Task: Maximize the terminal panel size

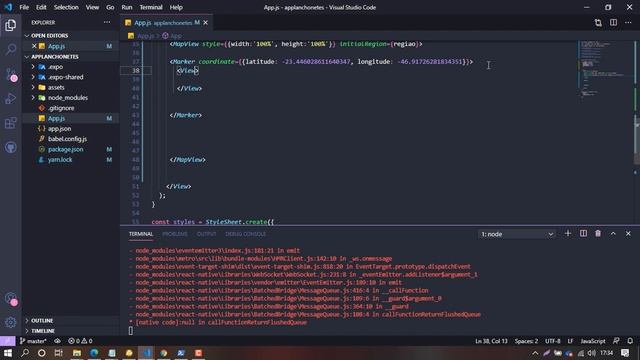Action: (x=613, y=233)
